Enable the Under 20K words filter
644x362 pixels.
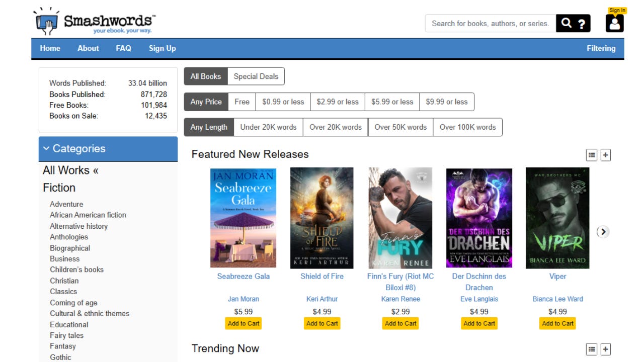pos(268,127)
